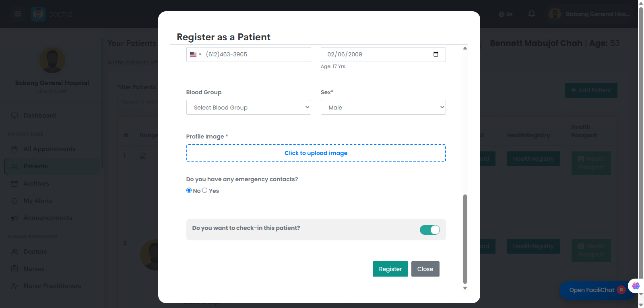Click the modal vertical scrollbar thumb

coord(465,239)
